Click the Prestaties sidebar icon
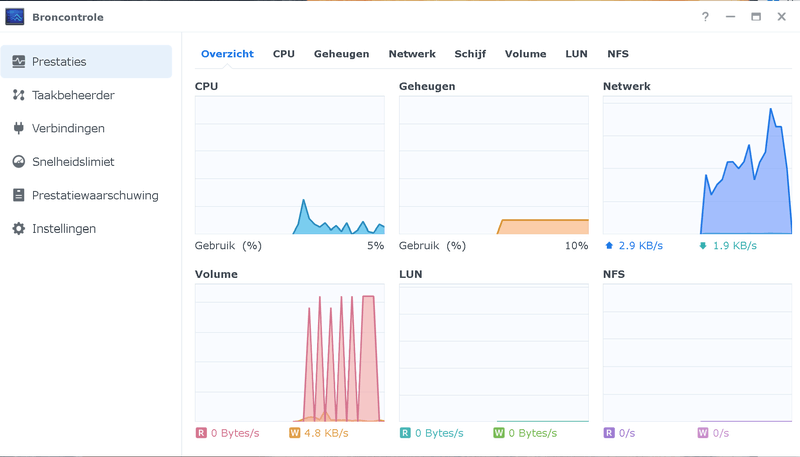The image size is (800, 457). (18, 62)
